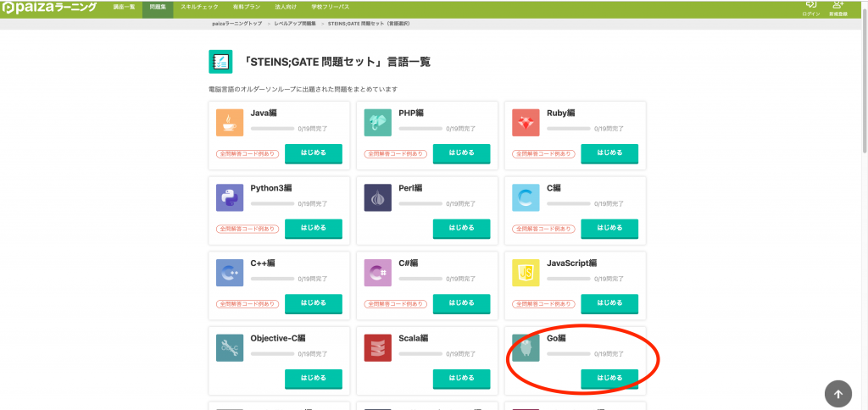Open the Go gopher icon
This screenshot has width=868, height=410.
point(526,348)
